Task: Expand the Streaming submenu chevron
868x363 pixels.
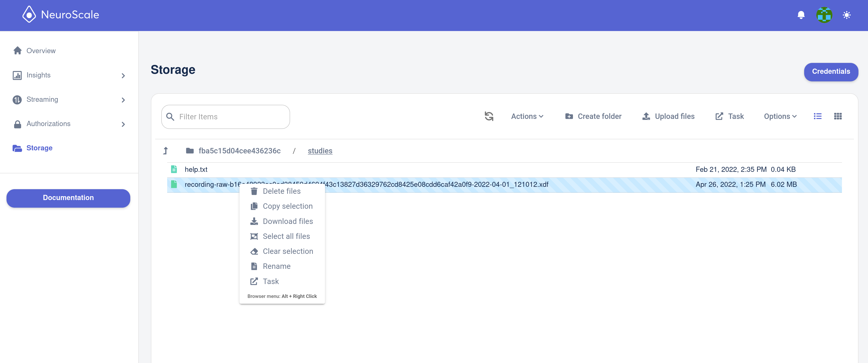Action: coord(123,100)
